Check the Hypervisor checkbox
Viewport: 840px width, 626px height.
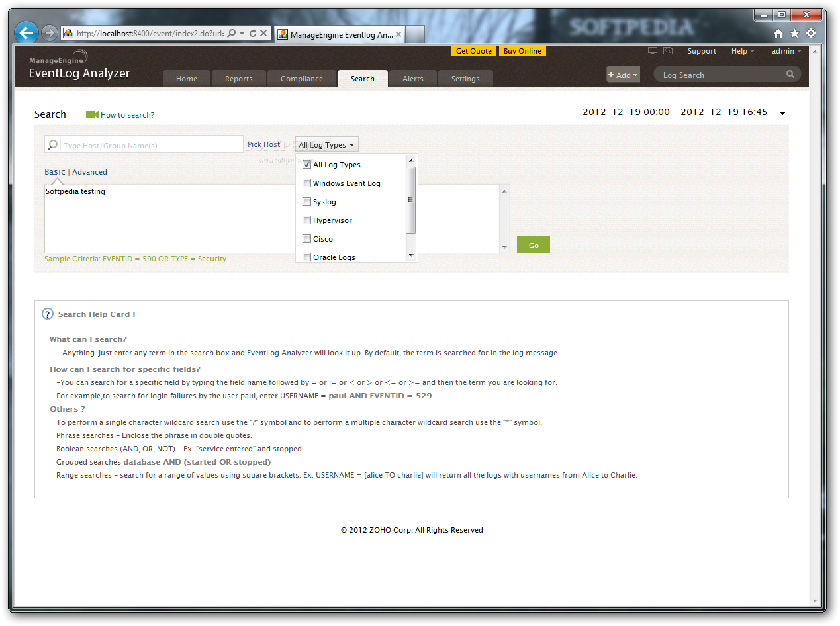pyautogui.click(x=306, y=220)
